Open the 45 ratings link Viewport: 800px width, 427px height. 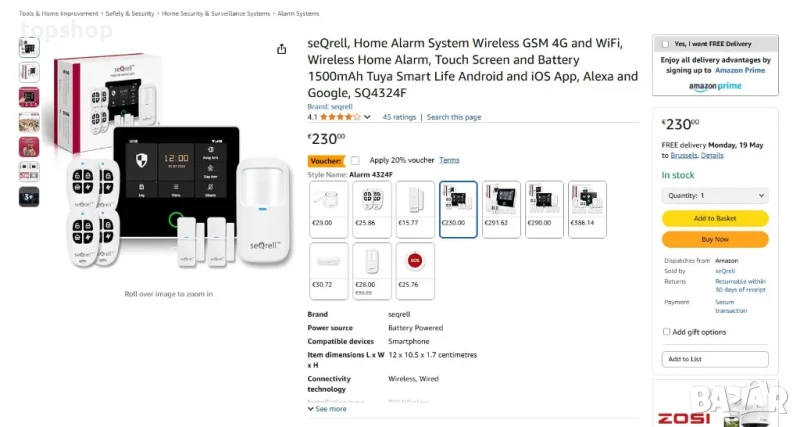(399, 117)
